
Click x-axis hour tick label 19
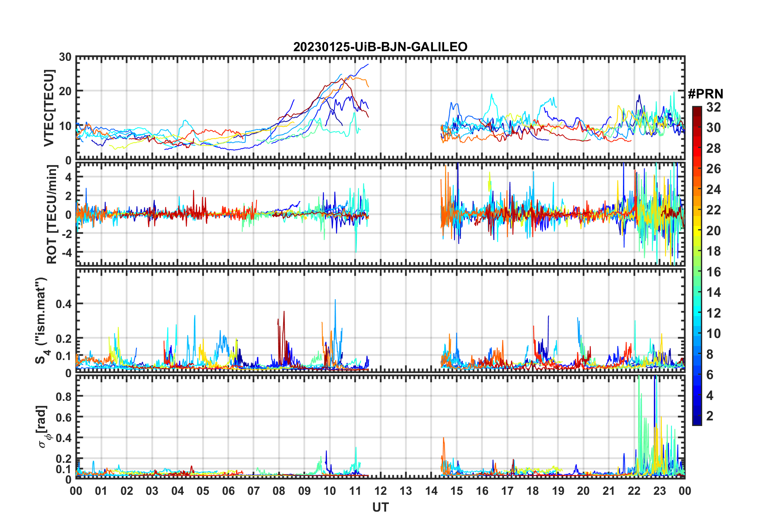coord(558,491)
